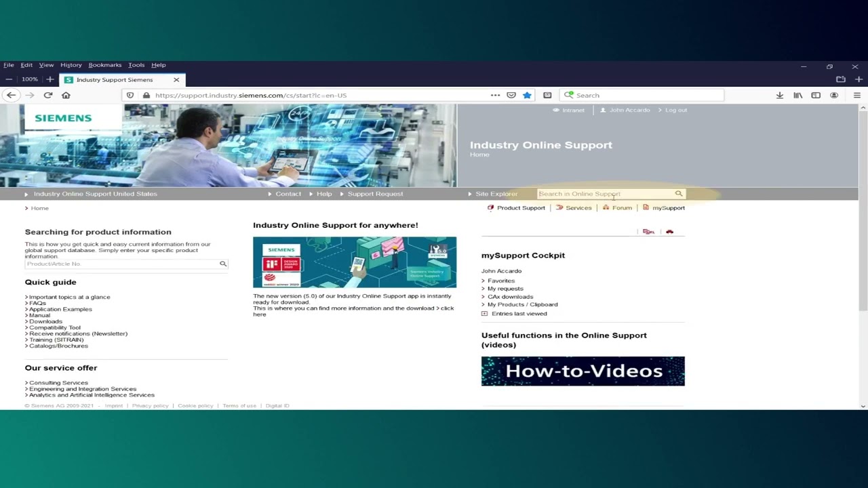Click the Services arrow icon
The image size is (868, 488).
click(559, 208)
